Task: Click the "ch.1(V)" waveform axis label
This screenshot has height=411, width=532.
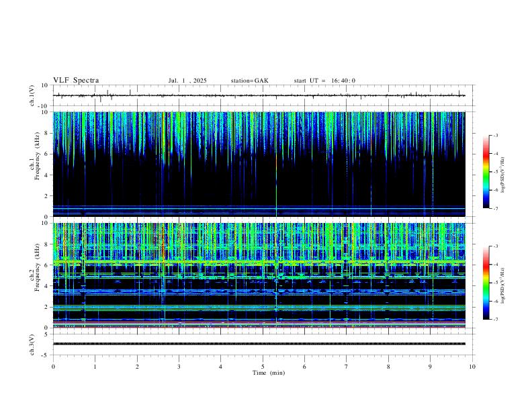Action: click(x=32, y=95)
